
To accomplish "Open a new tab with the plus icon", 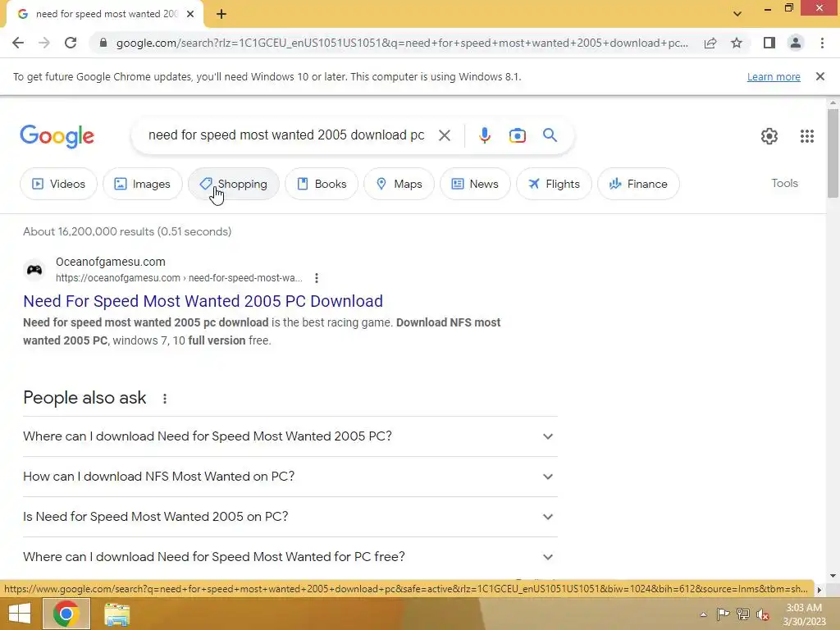I will point(221,14).
